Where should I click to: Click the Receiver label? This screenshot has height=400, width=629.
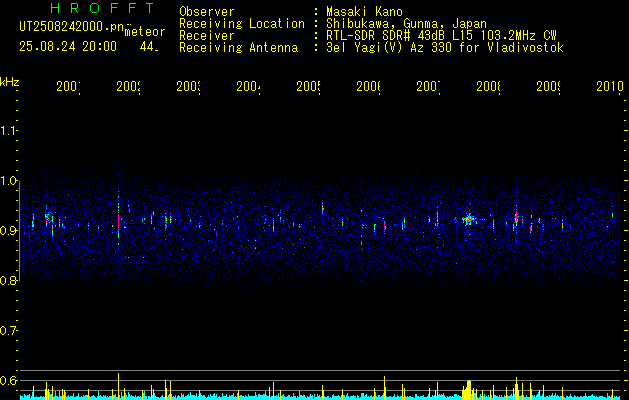[207, 36]
